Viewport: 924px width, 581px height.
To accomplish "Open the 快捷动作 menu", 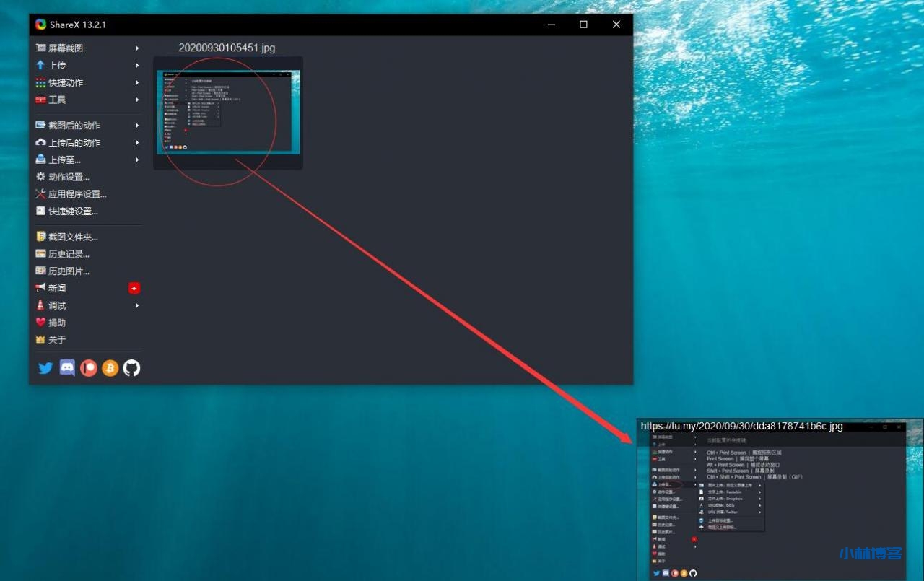I will 65,83.
